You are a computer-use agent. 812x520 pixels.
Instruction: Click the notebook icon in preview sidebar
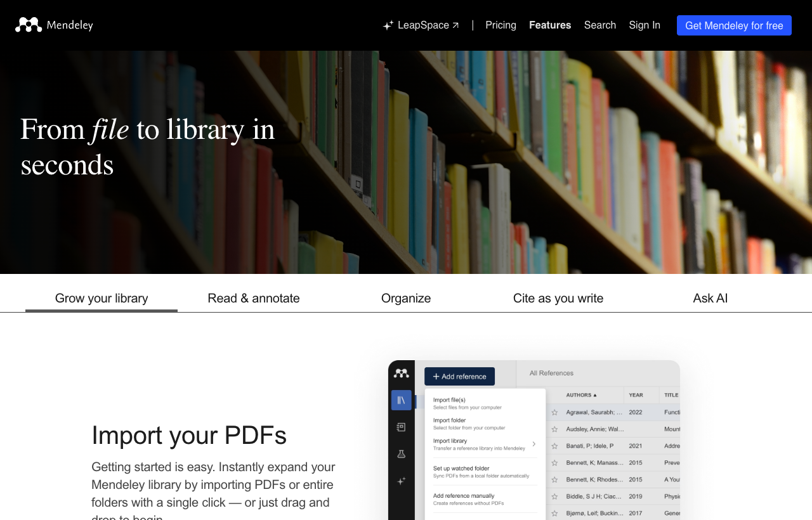[401, 427]
